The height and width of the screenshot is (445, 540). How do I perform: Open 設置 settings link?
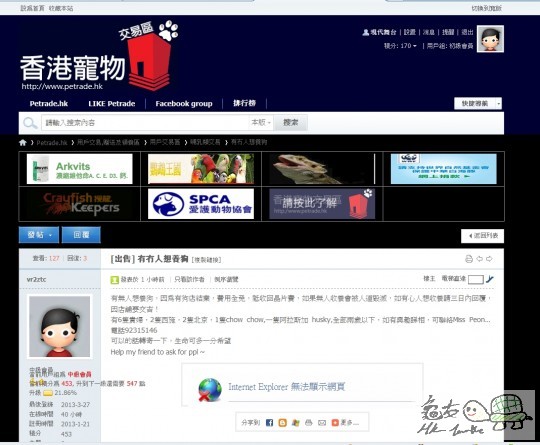[409, 32]
